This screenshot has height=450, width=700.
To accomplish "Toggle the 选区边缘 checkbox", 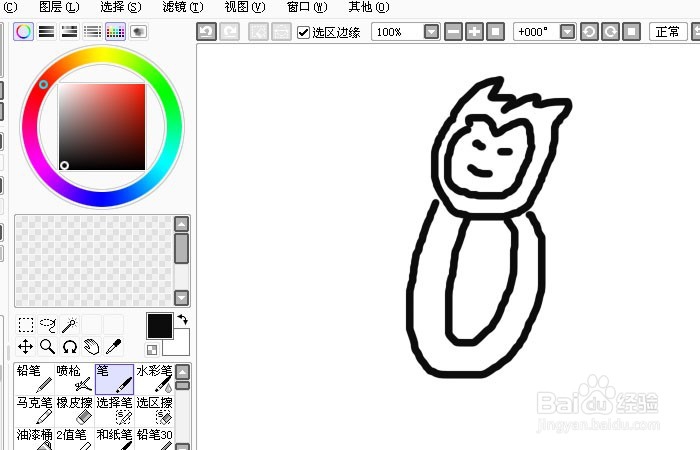I will tap(303, 32).
